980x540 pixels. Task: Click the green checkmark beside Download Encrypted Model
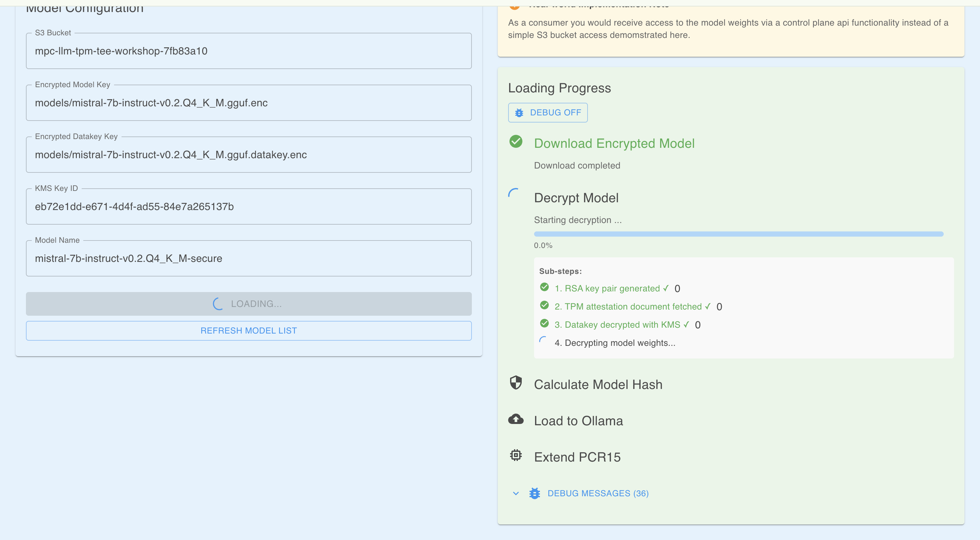[x=516, y=142]
